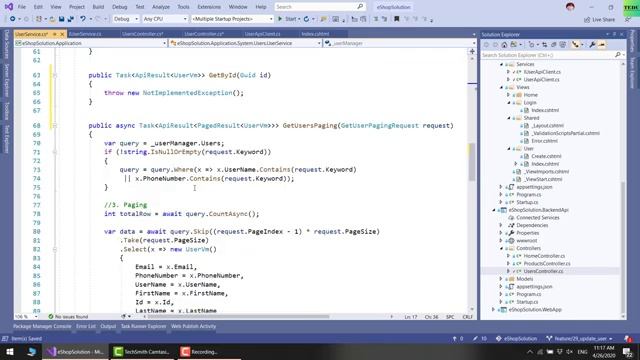Collapse the Views folder in Solution Explorer

click(502, 87)
